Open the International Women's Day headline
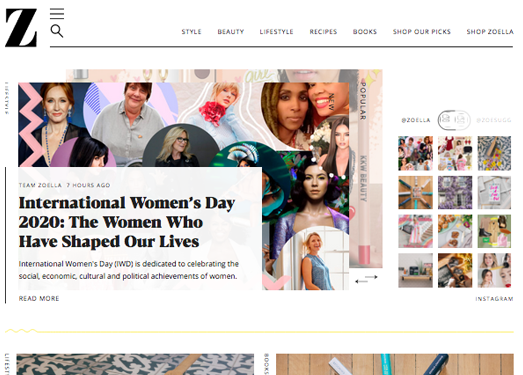The width and height of the screenshot is (523, 375). pyautogui.click(x=127, y=222)
